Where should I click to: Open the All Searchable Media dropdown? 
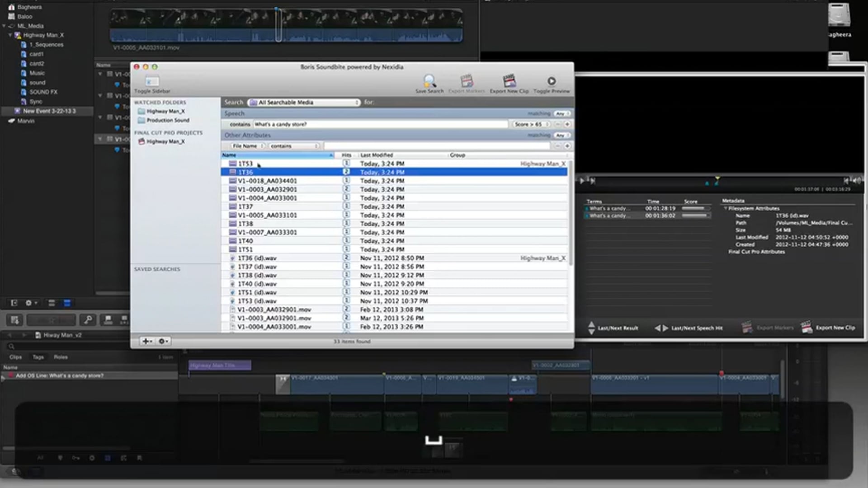[304, 103]
